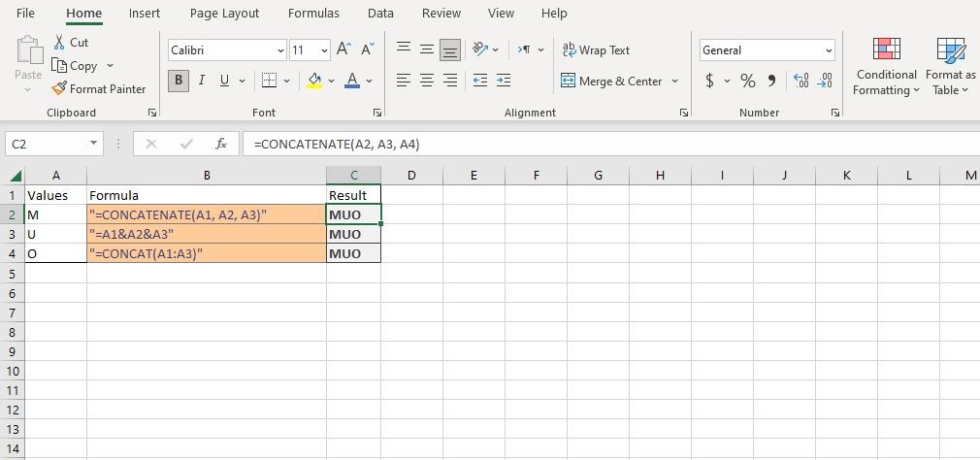Toggle Wrap Text for the cell
980x460 pixels.
point(596,50)
